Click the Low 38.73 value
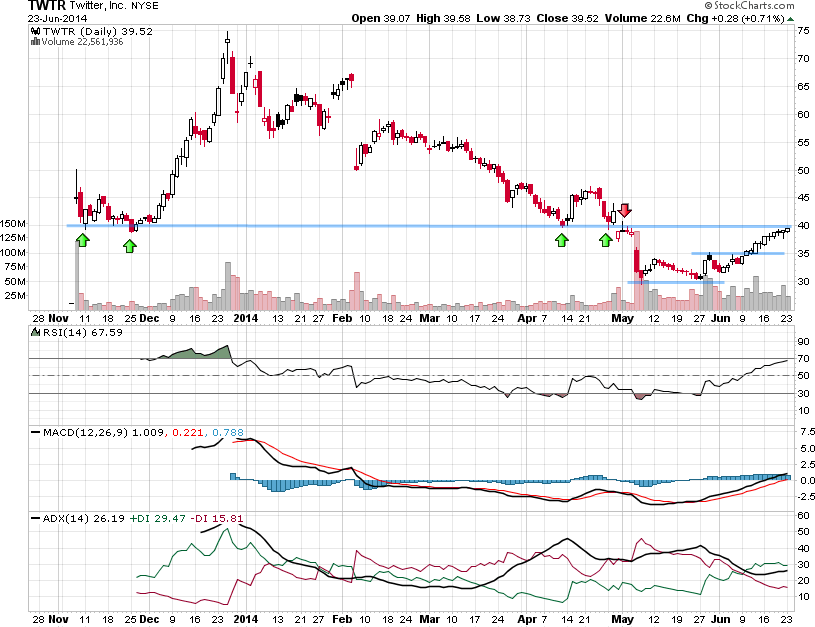 point(504,18)
